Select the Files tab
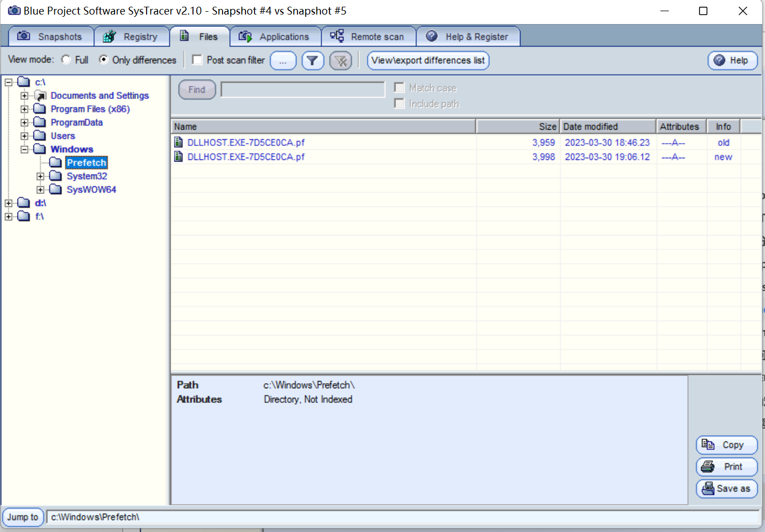 [200, 36]
